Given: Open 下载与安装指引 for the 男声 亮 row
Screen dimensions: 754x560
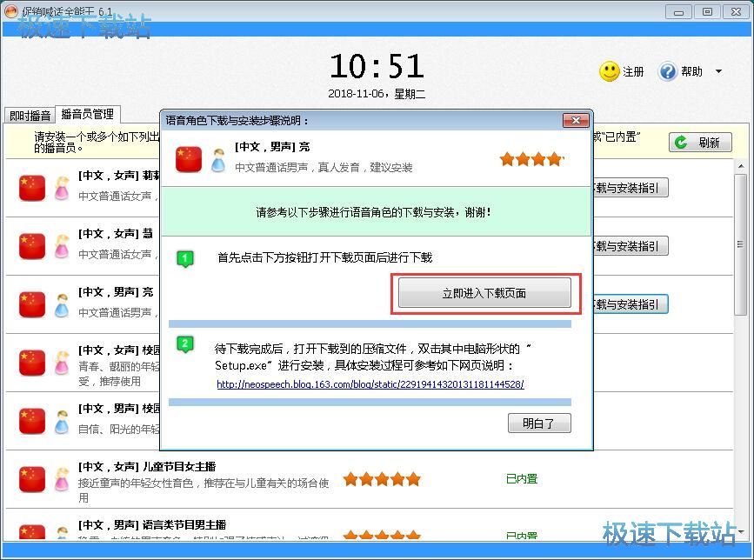Looking at the screenshot, I should (631, 304).
